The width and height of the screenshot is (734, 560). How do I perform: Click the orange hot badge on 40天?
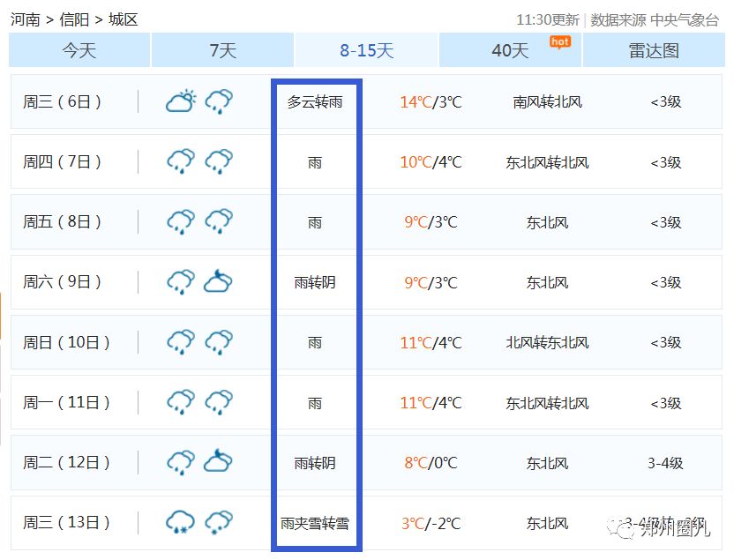point(559,41)
